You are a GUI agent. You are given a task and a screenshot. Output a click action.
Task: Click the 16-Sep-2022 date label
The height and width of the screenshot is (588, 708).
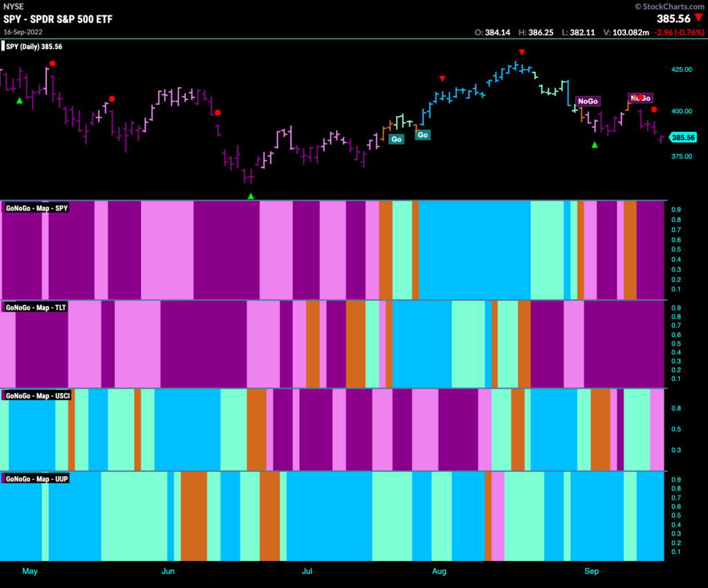coord(23,32)
